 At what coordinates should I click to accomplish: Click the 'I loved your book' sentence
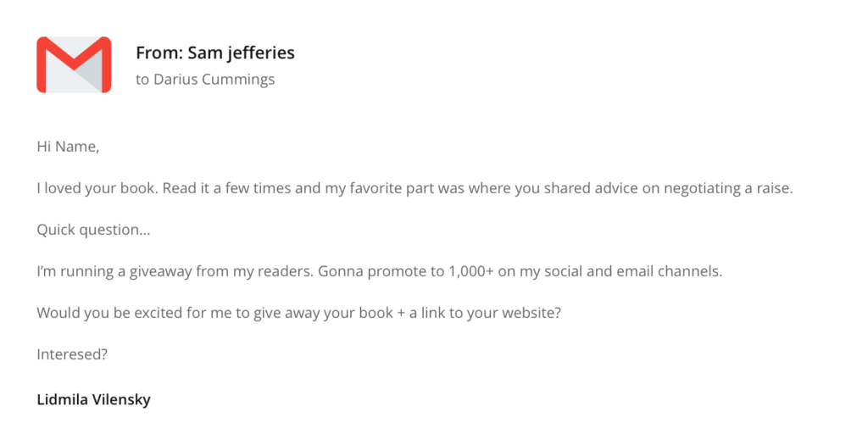pyautogui.click(x=415, y=189)
